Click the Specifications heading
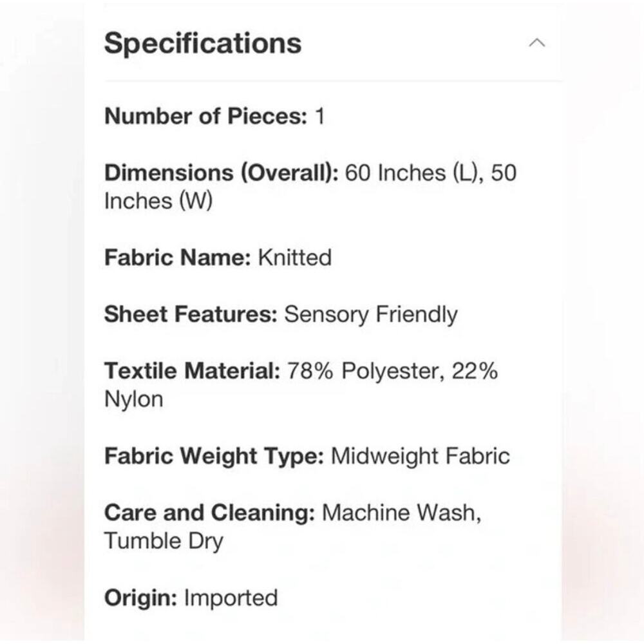644x644 pixels. 203,44
